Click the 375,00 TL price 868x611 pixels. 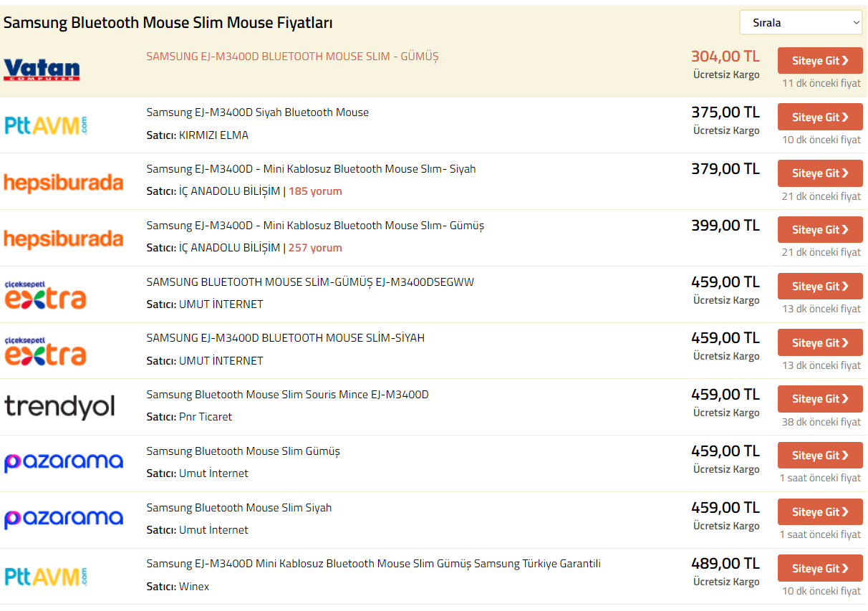725,112
